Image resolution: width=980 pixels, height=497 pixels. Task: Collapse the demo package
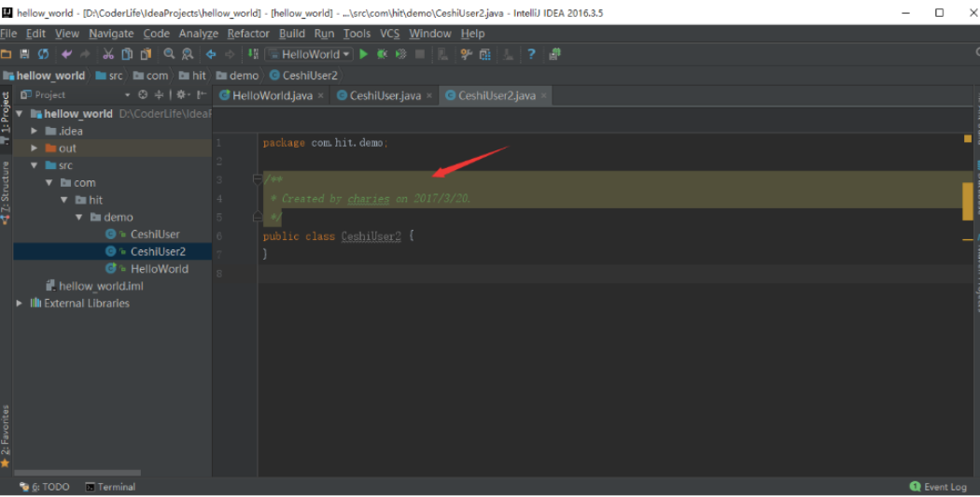(x=79, y=217)
